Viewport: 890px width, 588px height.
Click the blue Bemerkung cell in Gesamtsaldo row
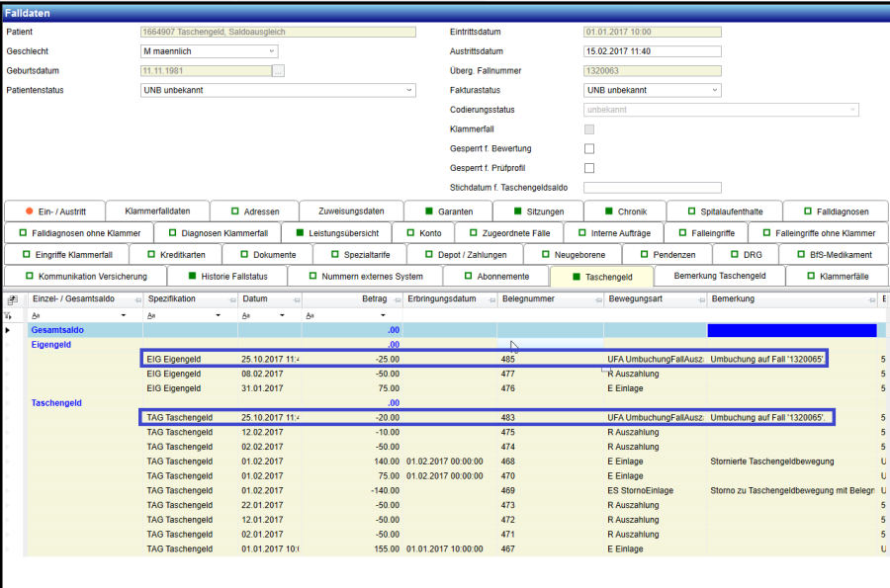pos(792,330)
